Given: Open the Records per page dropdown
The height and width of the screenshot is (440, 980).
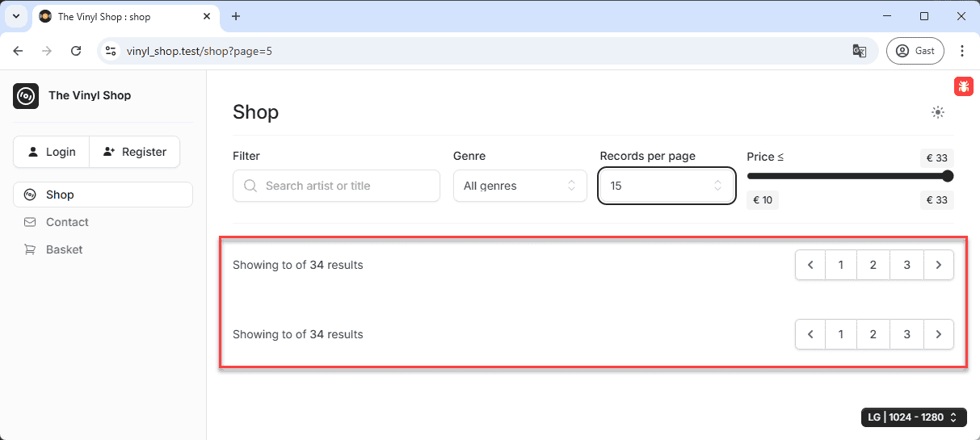Looking at the screenshot, I should click(x=667, y=186).
